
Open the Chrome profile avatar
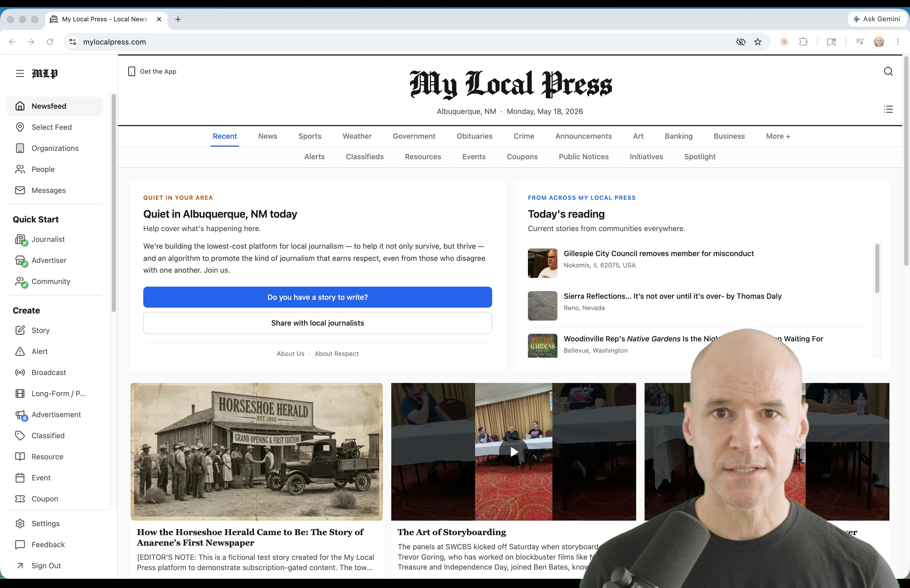(x=879, y=42)
